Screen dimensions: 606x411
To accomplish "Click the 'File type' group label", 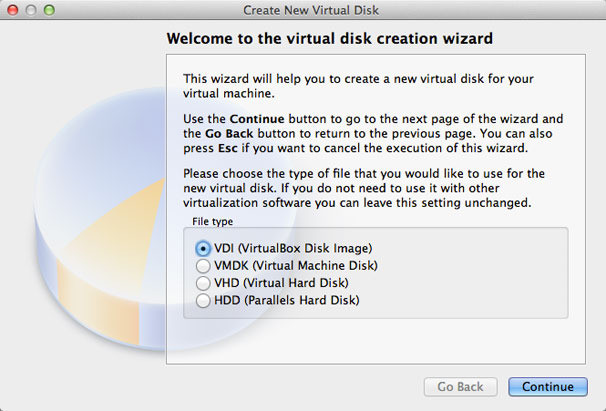I will click(x=213, y=220).
